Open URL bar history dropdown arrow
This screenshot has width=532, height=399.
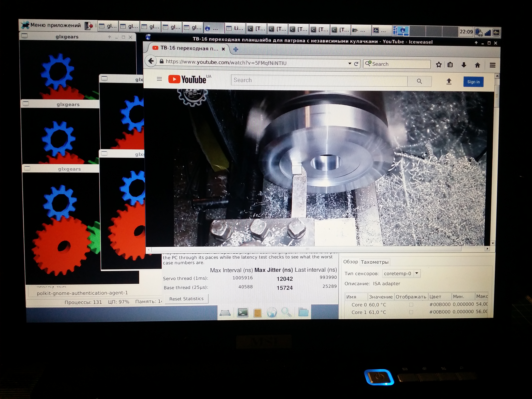tap(350, 64)
